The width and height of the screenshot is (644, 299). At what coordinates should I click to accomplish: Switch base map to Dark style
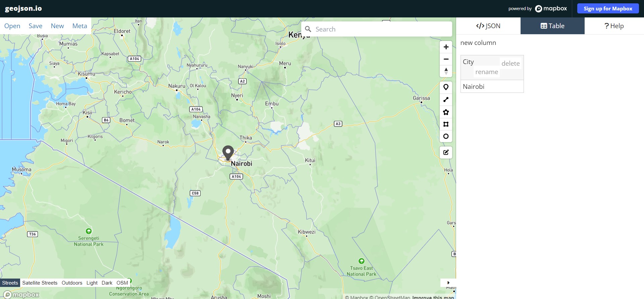tap(107, 283)
